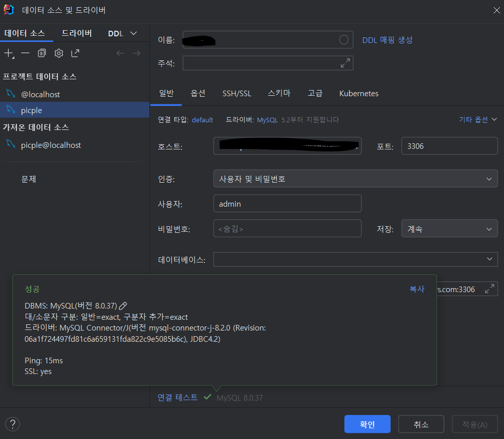Expand the comment field with arrows icon

tap(345, 63)
